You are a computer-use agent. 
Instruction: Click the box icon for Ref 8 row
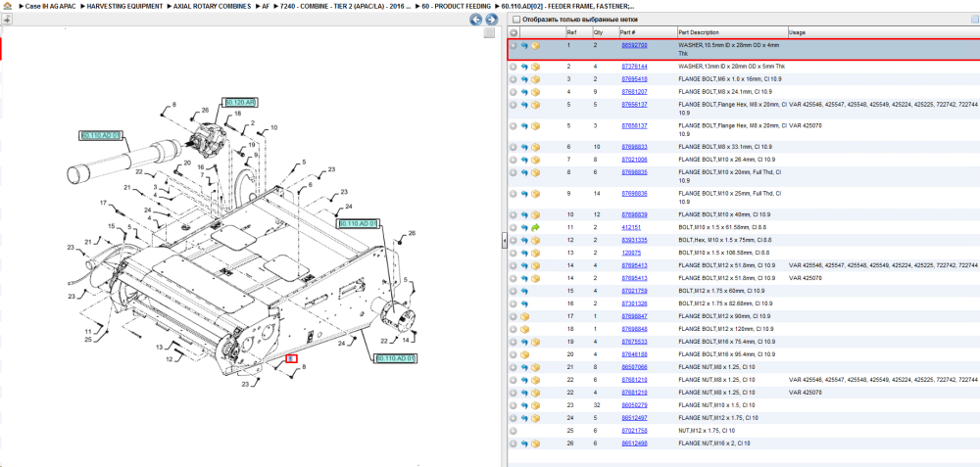tap(536, 172)
